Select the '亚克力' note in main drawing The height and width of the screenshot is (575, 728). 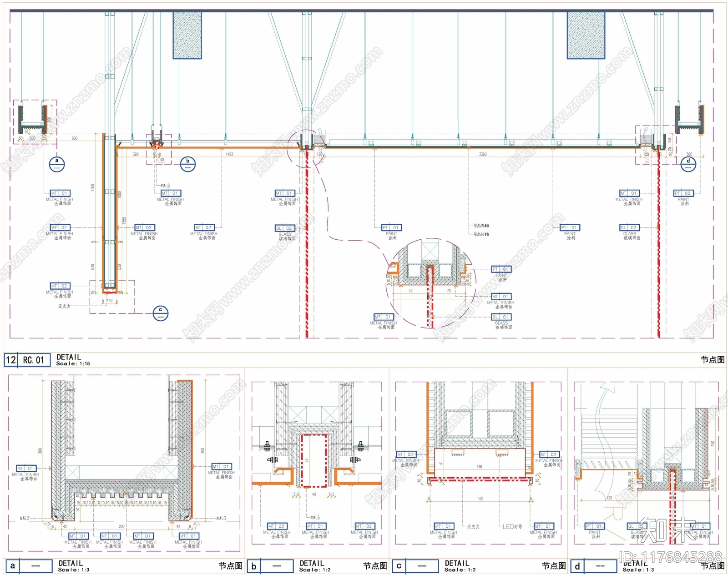pos(64,306)
